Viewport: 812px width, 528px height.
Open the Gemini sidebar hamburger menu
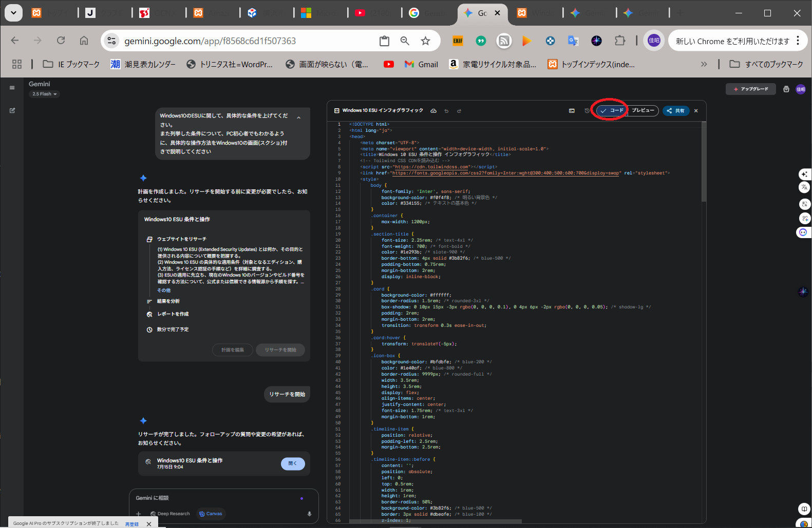tap(12, 88)
